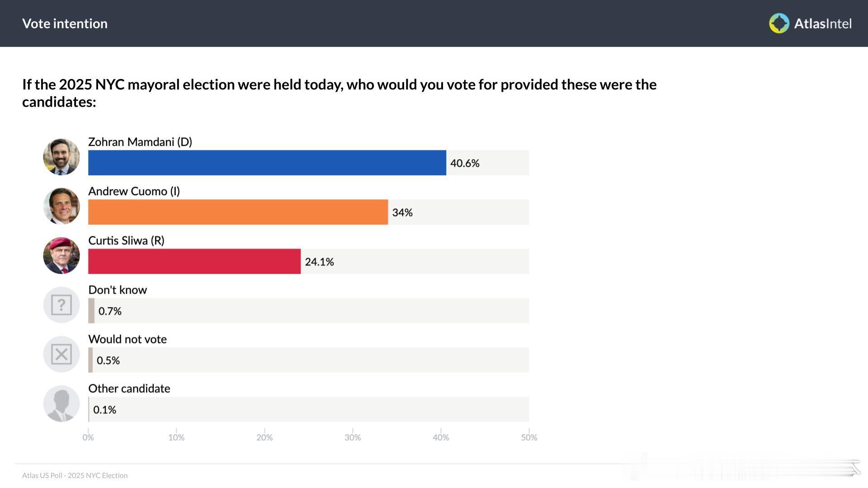
Task: Click the Other candidate silhouette icon
Action: (61, 403)
